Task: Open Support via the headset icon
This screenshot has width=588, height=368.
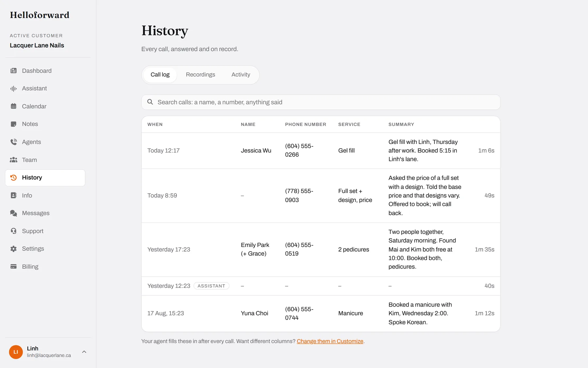Action: coord(13,231)
